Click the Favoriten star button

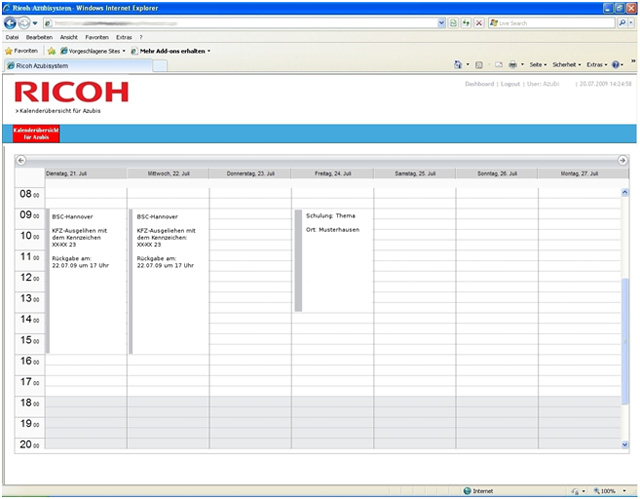21,51
